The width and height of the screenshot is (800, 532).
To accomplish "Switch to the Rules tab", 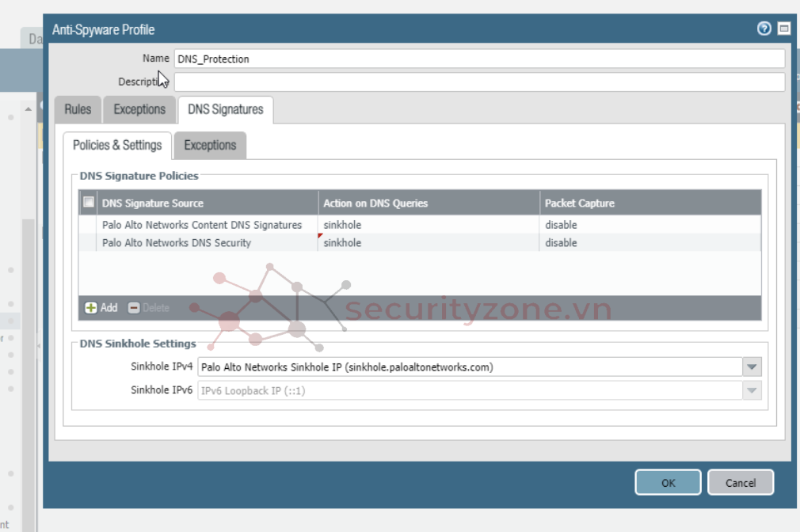I will [x=78, y=109].
